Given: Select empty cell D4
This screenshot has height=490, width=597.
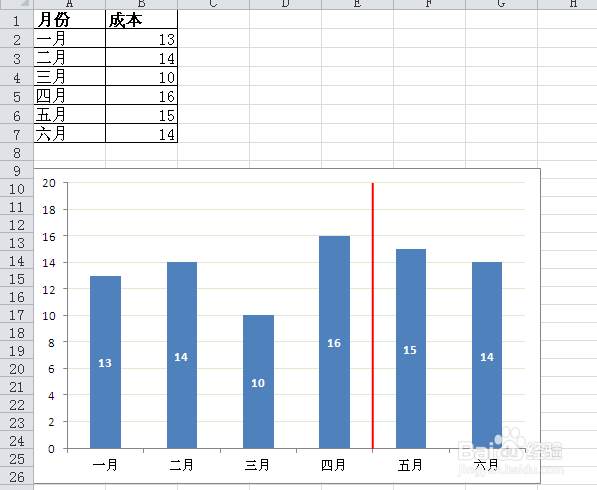Looking at the screenshot, I should (x=285, y=77).
